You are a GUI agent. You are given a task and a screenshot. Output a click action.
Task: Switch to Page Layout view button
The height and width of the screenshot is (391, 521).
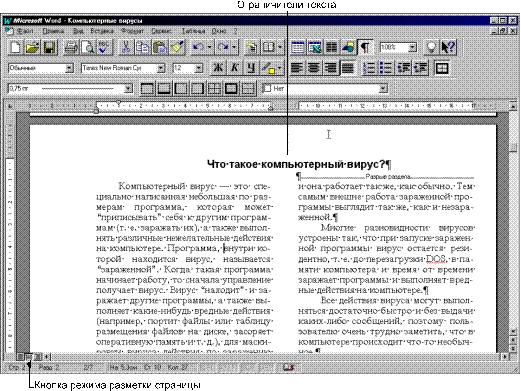point(29,357)
